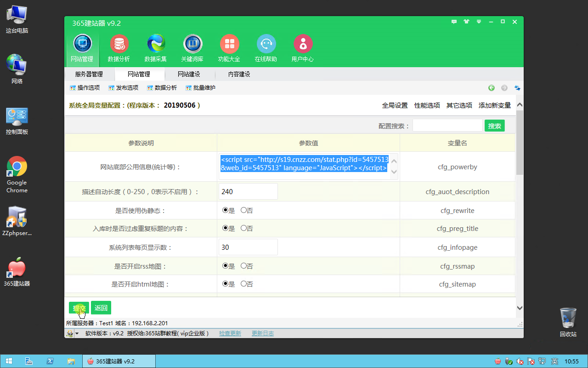
Task: Click the green 搜索 button
Action: click(x=495, y=126)
